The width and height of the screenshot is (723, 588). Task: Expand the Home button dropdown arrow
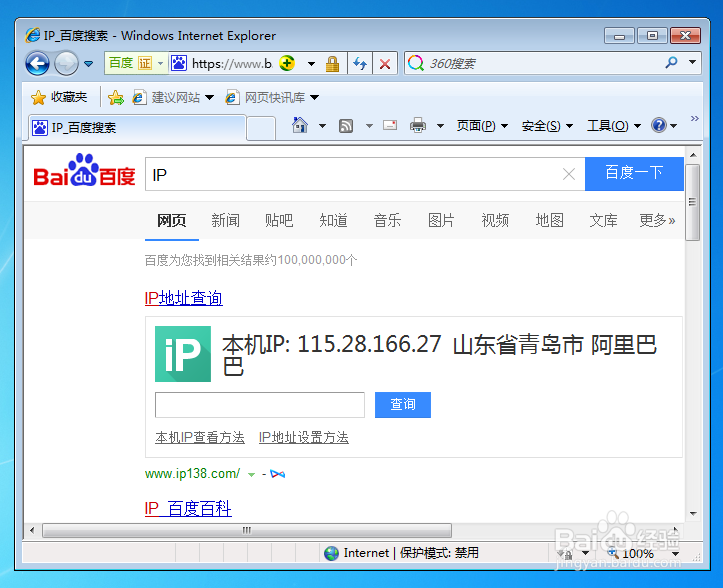click(322, 125)
